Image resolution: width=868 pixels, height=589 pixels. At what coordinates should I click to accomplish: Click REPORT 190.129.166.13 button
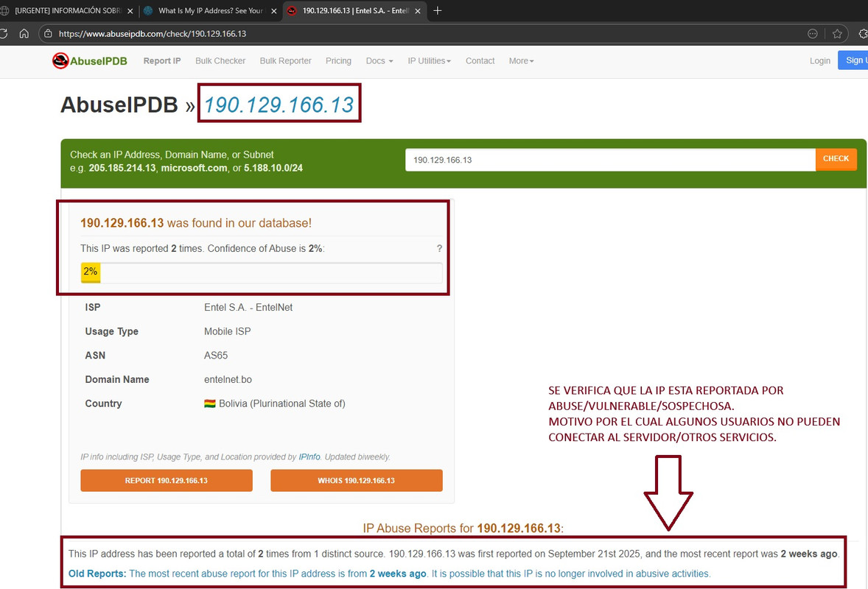pos(166,481)
